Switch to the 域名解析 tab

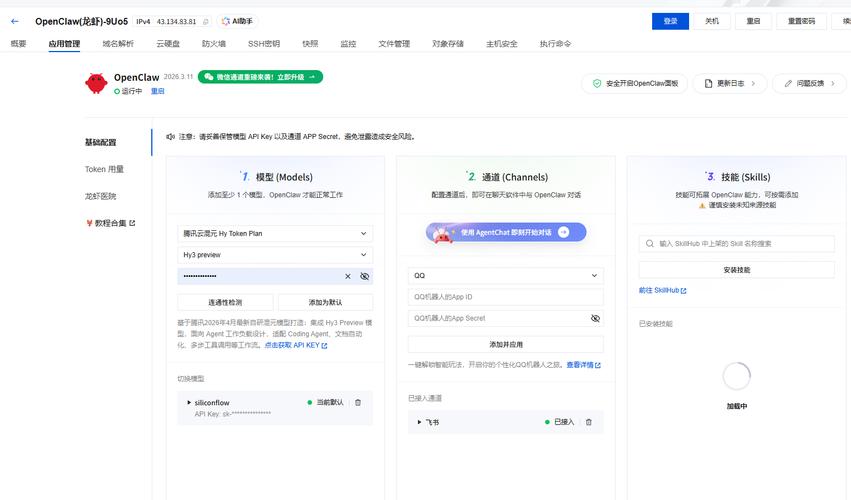point(118,43)
